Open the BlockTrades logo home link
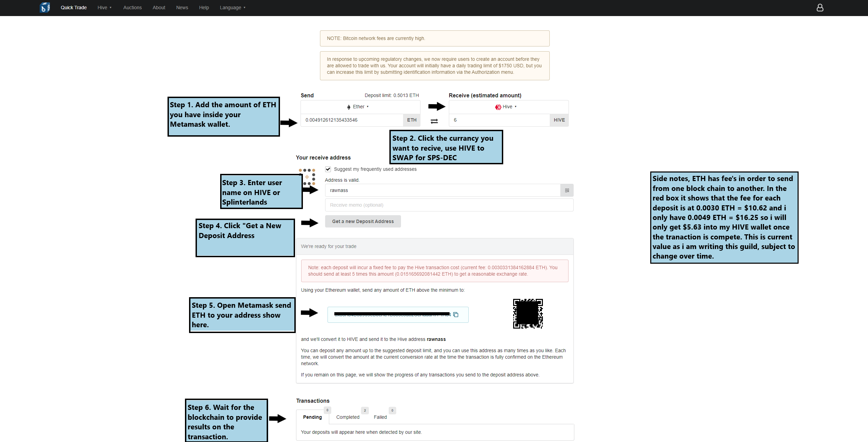 click(45, 8)
